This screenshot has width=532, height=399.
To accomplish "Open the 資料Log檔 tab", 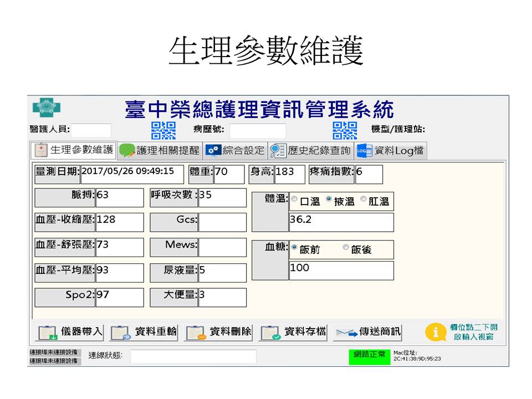I will pos(391,151).
